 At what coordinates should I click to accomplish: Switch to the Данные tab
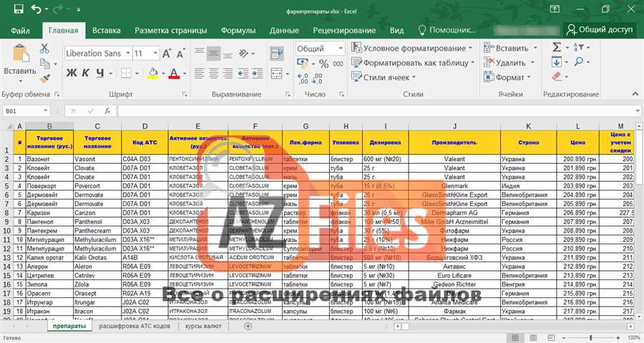(284, 30)
